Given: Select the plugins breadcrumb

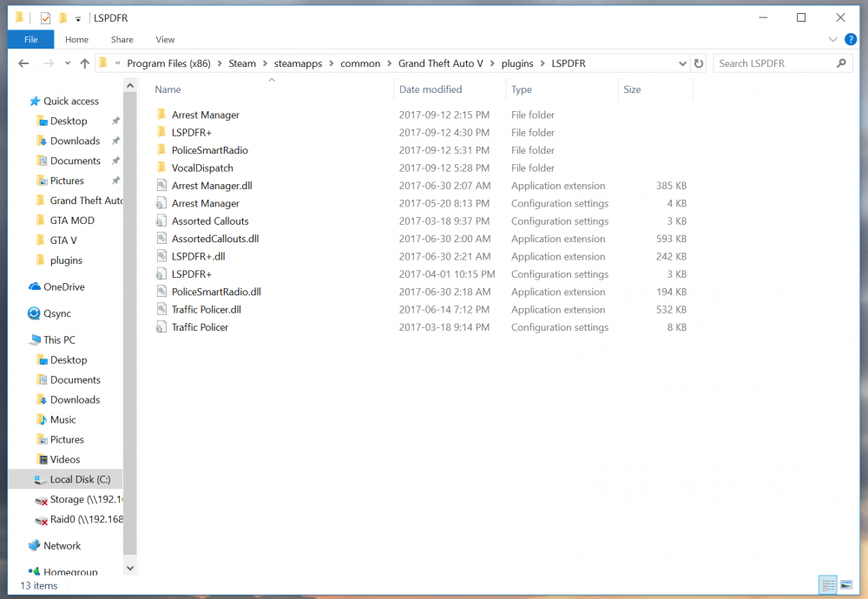Looking at the screenshot, I should coord(517,63).
